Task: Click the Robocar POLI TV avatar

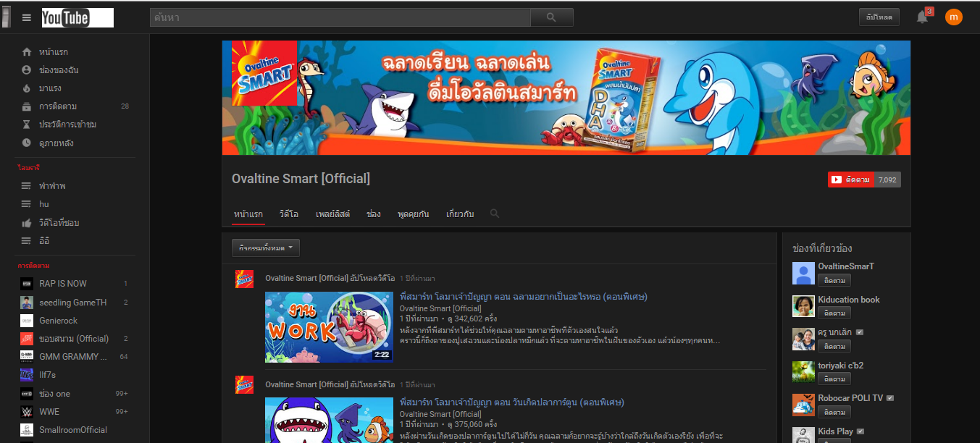Action: (x=803, y=405)
